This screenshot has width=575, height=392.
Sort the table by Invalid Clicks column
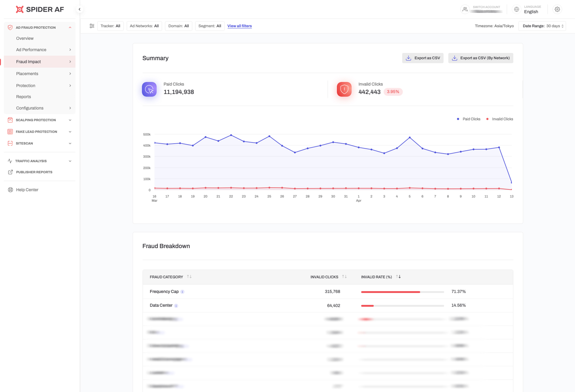tap(344, 277)
